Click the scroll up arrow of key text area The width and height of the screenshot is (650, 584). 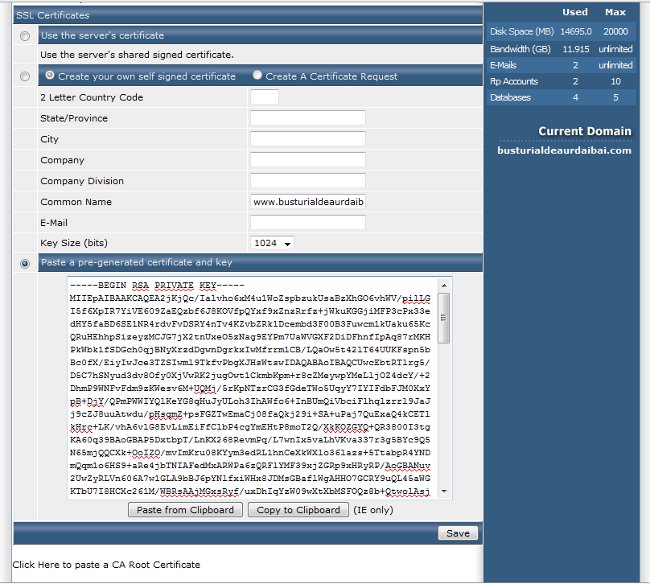[x=444, y=286]
